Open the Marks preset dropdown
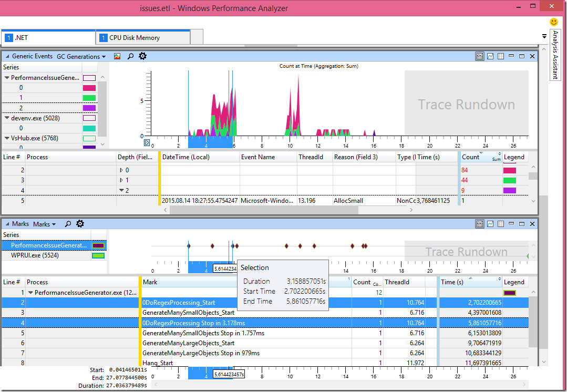The image size is (567, 392). (x=45, y=224)
